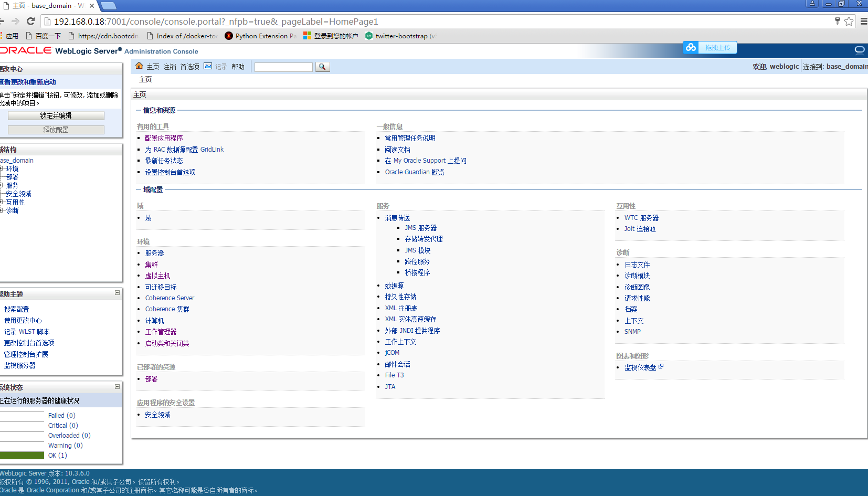This screenshot has width=868, height=496.
Task: Click inside the console search field
Action: click(x=283, y=67)
